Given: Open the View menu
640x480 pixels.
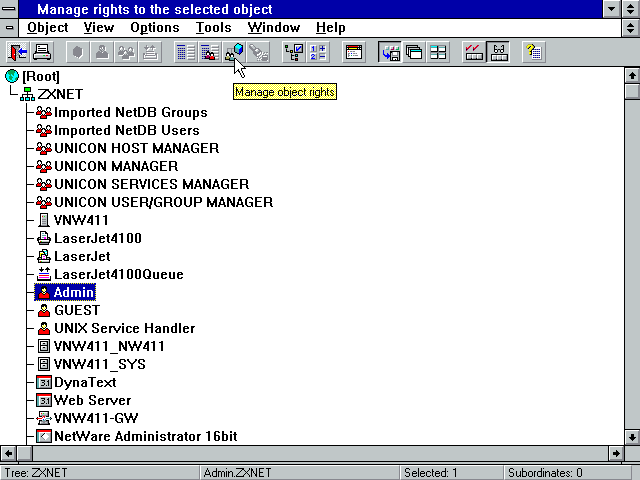Looking at the screenshot, I should [99, 28].
